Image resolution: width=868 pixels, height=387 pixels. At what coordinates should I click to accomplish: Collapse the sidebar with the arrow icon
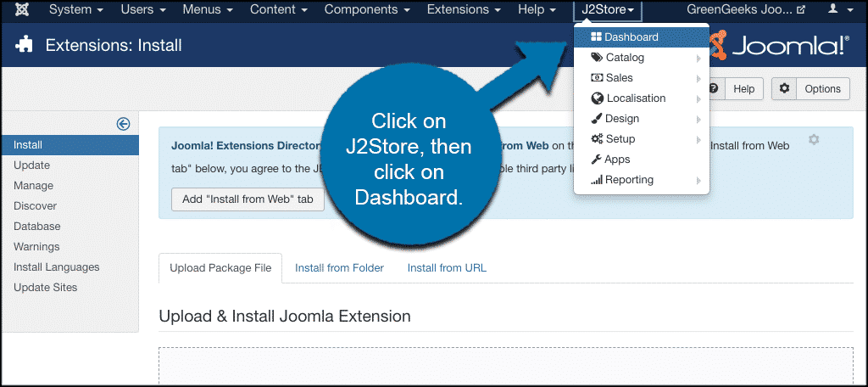[123, 124]
